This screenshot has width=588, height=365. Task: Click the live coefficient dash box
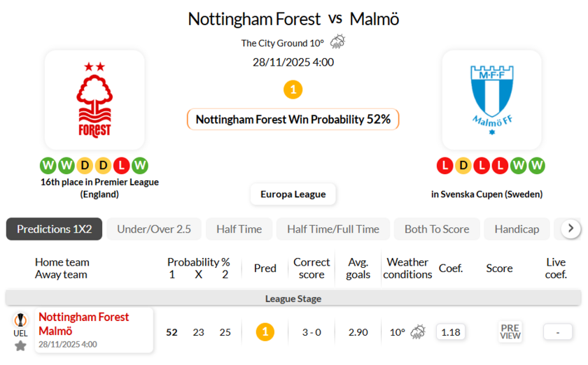click(558, 331)
